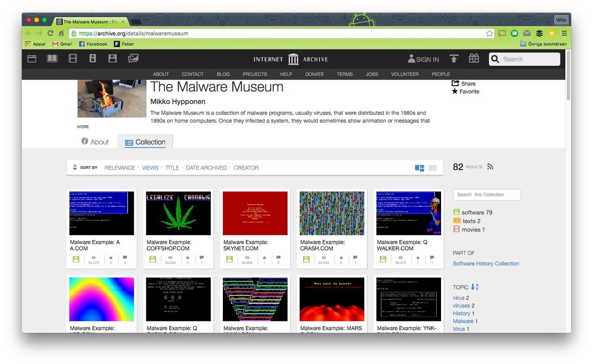Open the images icon
This screenshot has height=364, width=593.
click(x=133, y=58)
